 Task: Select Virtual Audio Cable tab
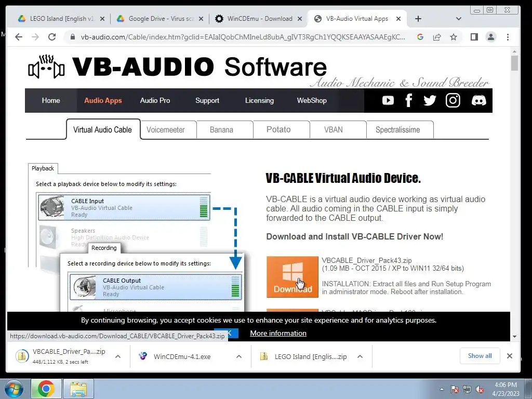pos(103,129)
